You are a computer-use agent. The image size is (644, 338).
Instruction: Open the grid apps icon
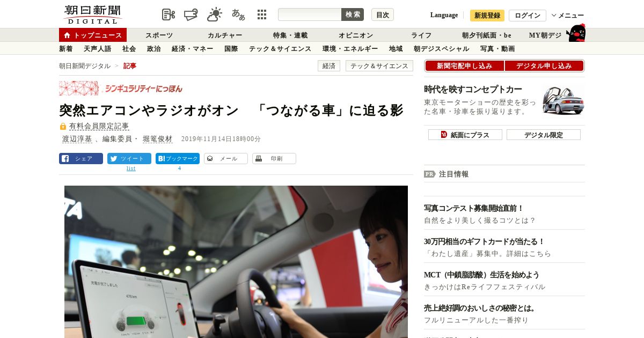point(262,14)
